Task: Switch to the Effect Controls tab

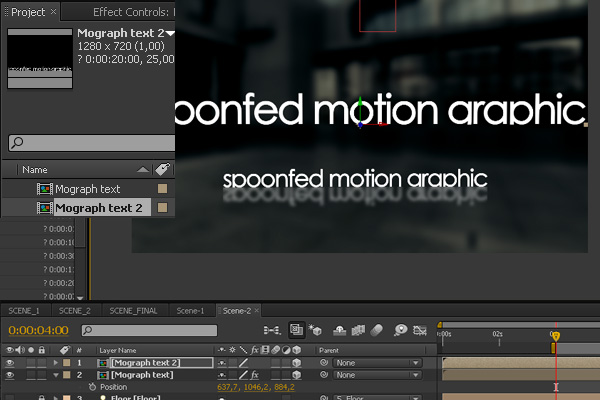Action: (133, 12)
